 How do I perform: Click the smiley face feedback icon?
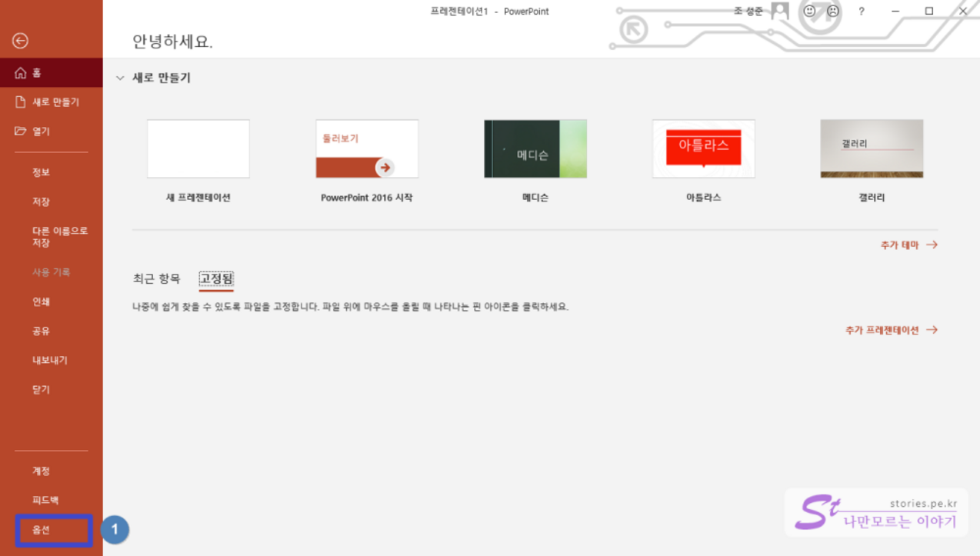click(809, 12)
